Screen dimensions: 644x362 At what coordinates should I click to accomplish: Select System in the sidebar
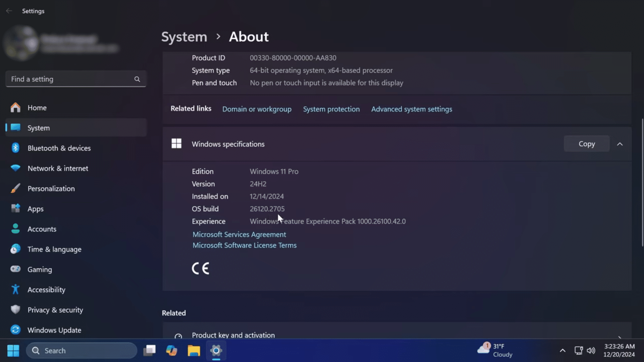coord(76,128)
